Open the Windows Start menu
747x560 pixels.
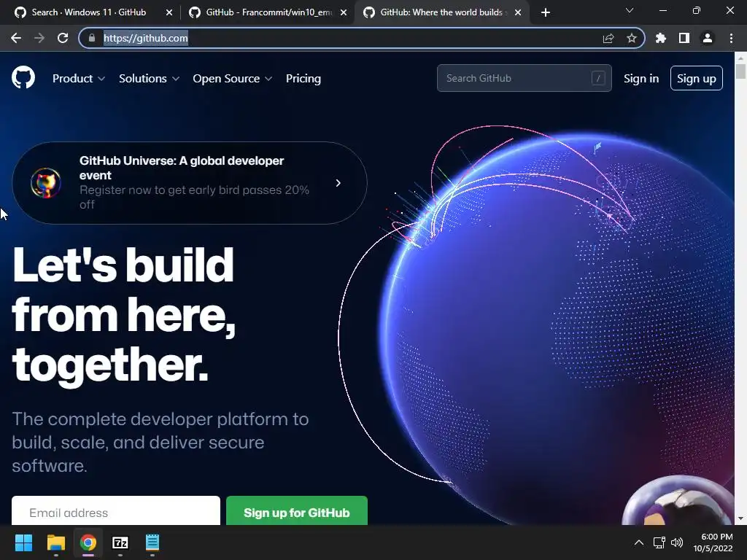tap(23, 542)
